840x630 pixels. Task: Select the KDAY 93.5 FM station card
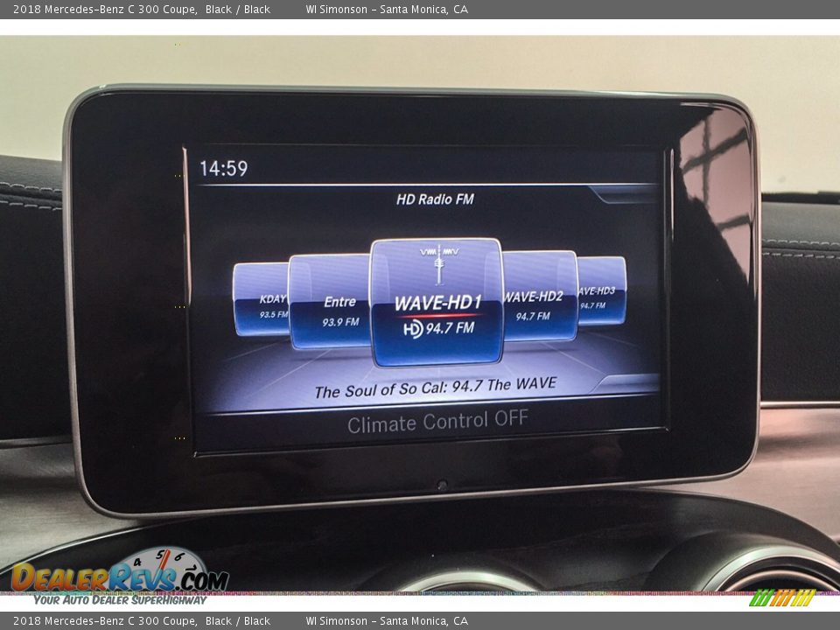click(x=261, y=299)
